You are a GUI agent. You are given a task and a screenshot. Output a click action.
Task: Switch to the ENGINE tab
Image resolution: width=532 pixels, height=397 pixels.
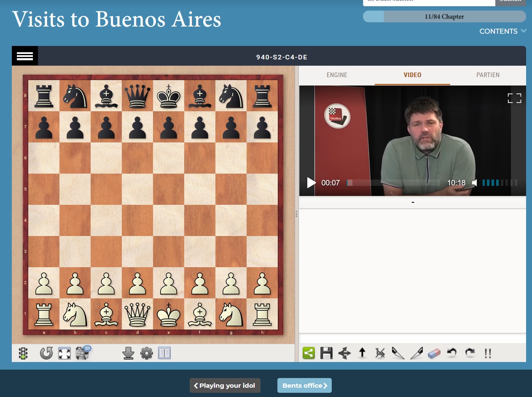coord(337,75)
